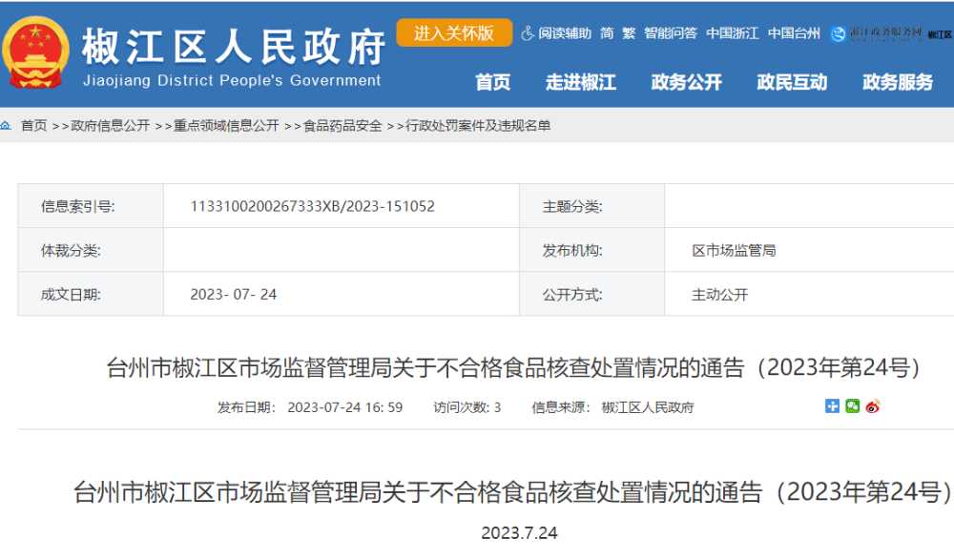Enter the care version (进入关怀版)

(x=454, y=32)
